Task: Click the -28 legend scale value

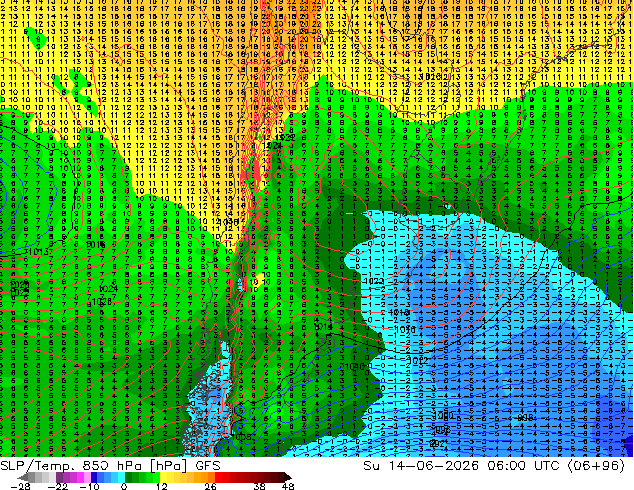Action: pyautogui.click(x=19, y=486)
